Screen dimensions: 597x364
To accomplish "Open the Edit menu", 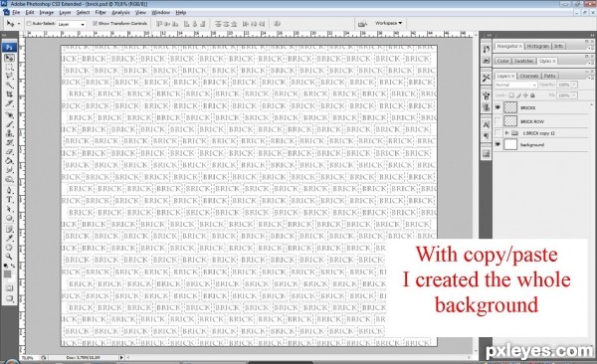I will (30, 13).
